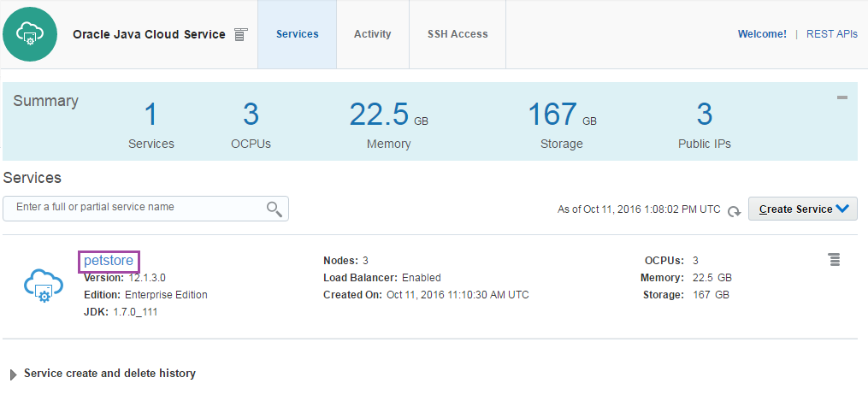The height and width of the screenshot is (395, 868).
Task: Collapse the Summary panel with the minus icon
Action: 842,98
